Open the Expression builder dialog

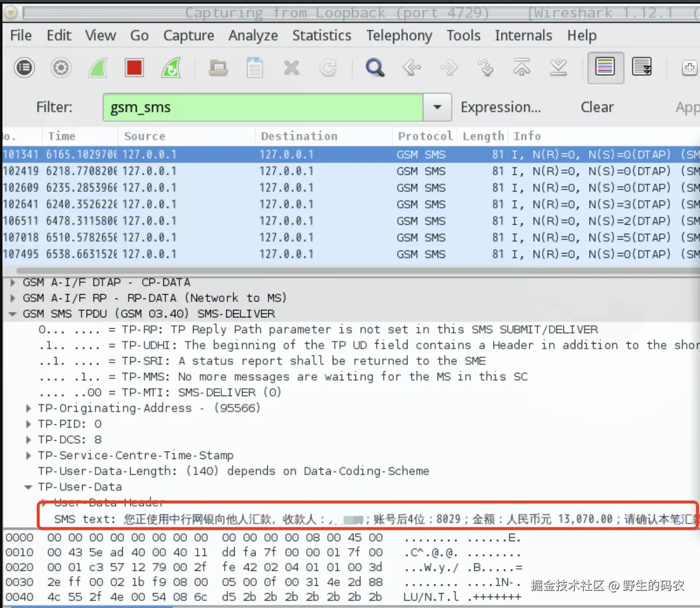(x=500, y=107)
